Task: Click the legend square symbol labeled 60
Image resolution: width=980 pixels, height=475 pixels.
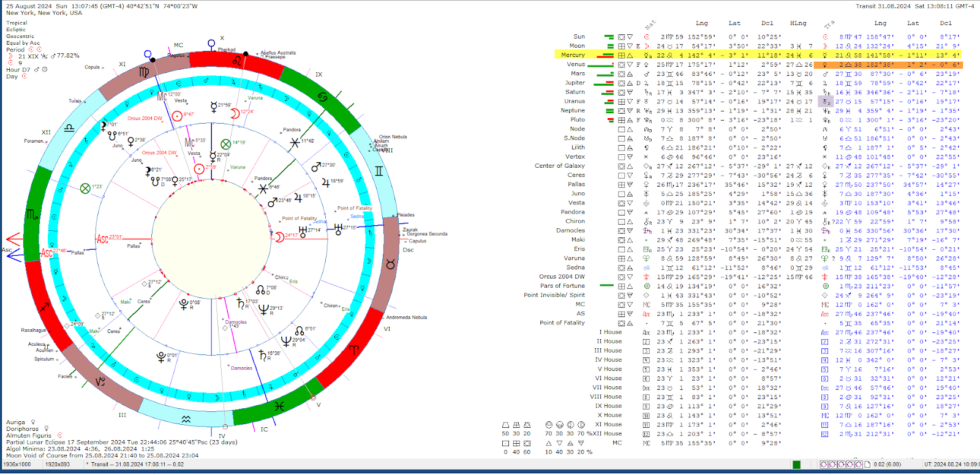Action: pyautogui.click(x=527, y=443)
